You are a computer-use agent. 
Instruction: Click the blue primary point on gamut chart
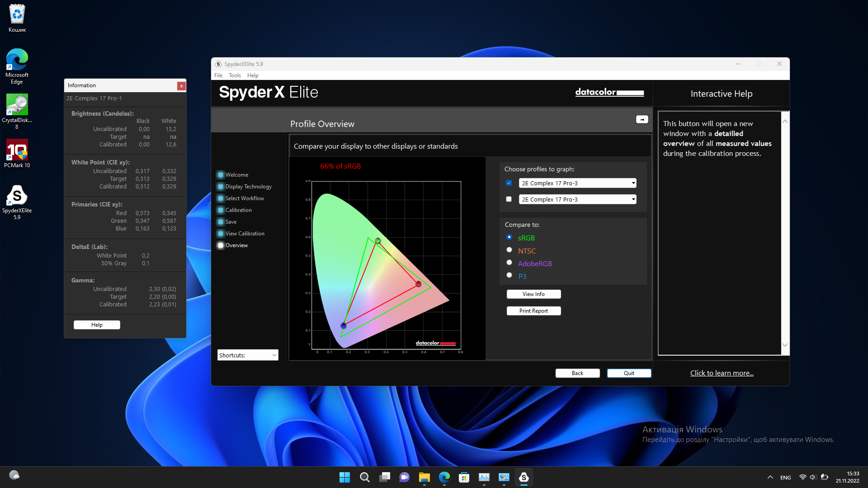click(x=343, y=325)
